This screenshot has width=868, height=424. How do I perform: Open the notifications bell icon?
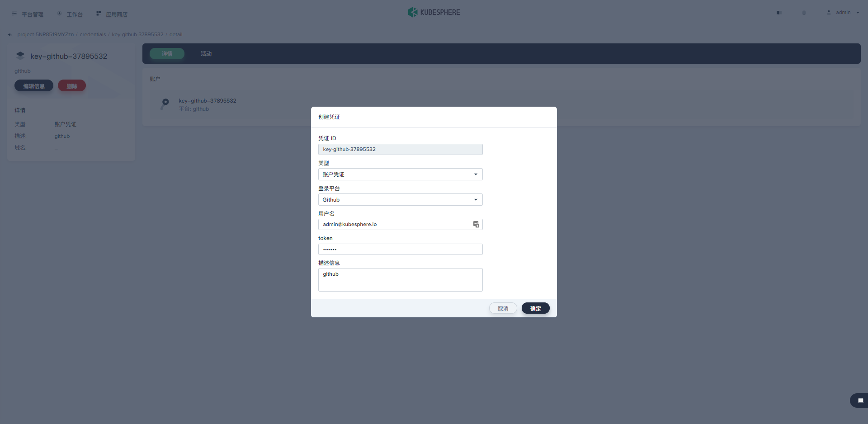coord(804,13)
